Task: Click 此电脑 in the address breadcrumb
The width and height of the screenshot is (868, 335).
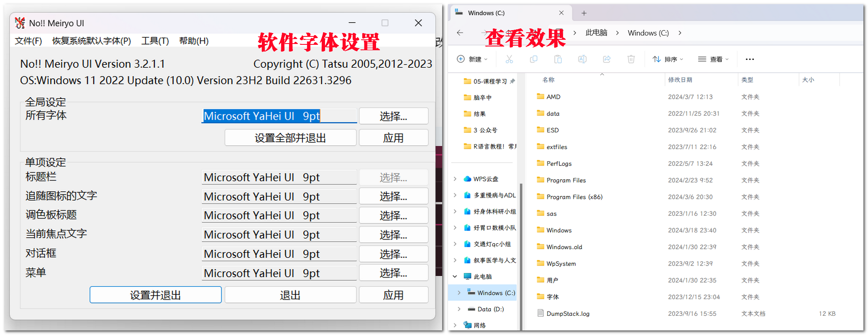Action: click(x=596, y=33)
